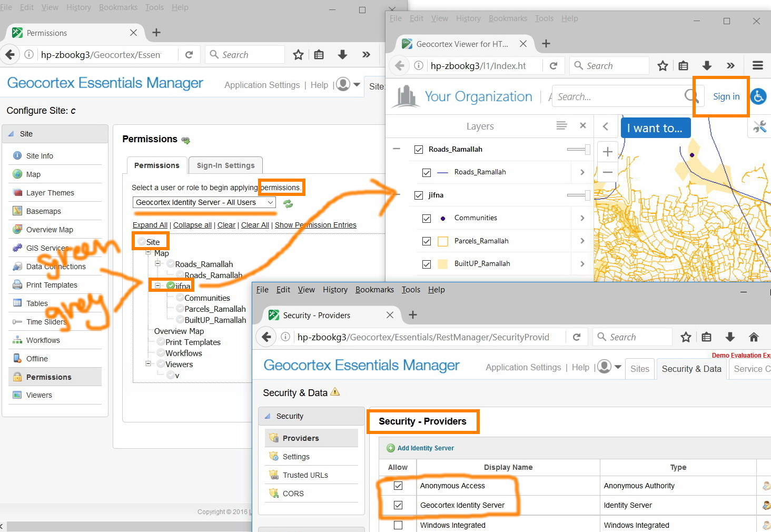Click the home icon in the Security browser
This screenshot has height=532, width=771.
pos(754,337)
